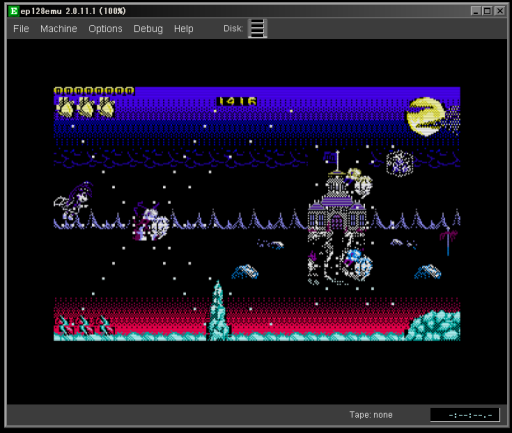Screen dimensions: 512x433
Task: Click the ep128emu 2.0.11.1 title text
Action: click(73, 11)
